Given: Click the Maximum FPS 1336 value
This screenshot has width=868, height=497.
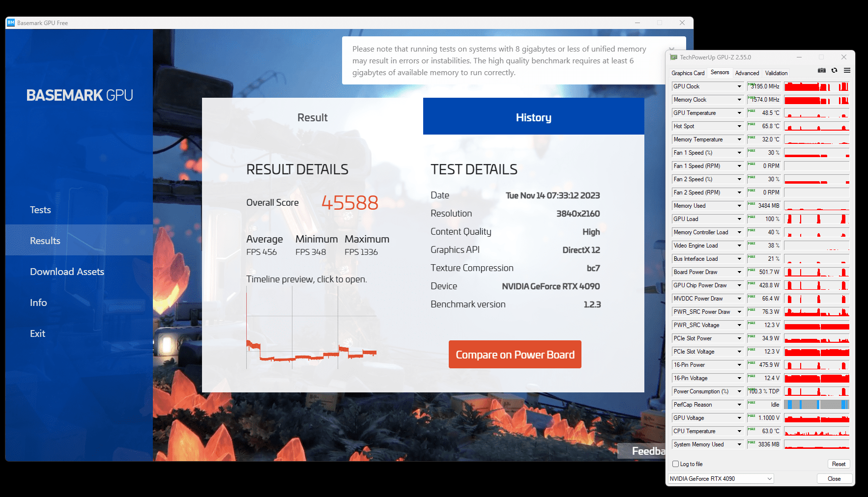Looking at the screenshot, I should point(361,252).
